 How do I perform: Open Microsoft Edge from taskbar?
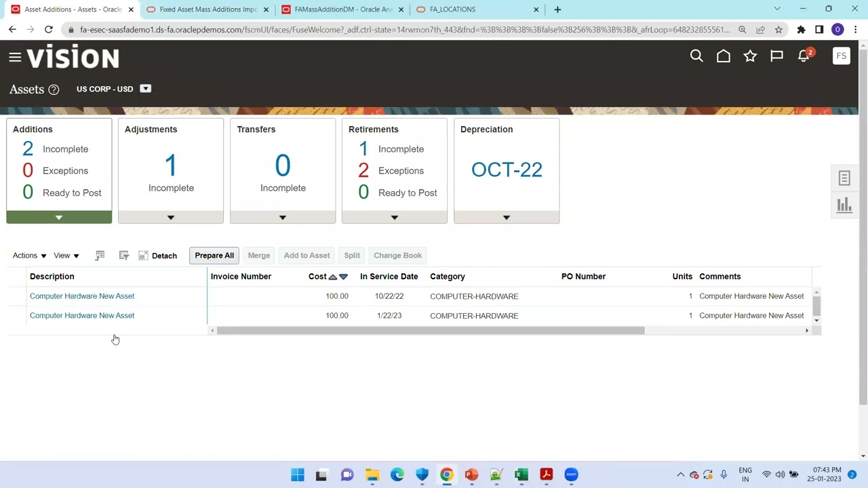[397, 474]
